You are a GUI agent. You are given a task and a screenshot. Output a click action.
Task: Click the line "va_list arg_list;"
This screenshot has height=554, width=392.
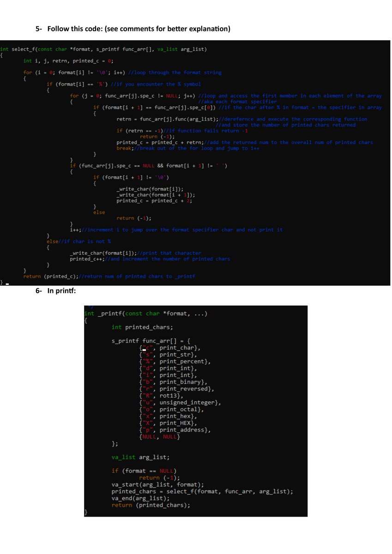pos(140,458)
